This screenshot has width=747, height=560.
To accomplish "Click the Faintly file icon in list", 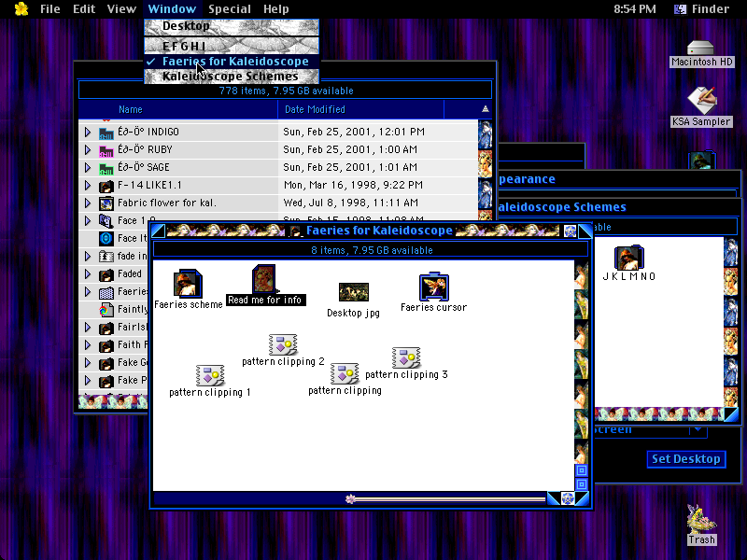I will [x=106, y=310].
